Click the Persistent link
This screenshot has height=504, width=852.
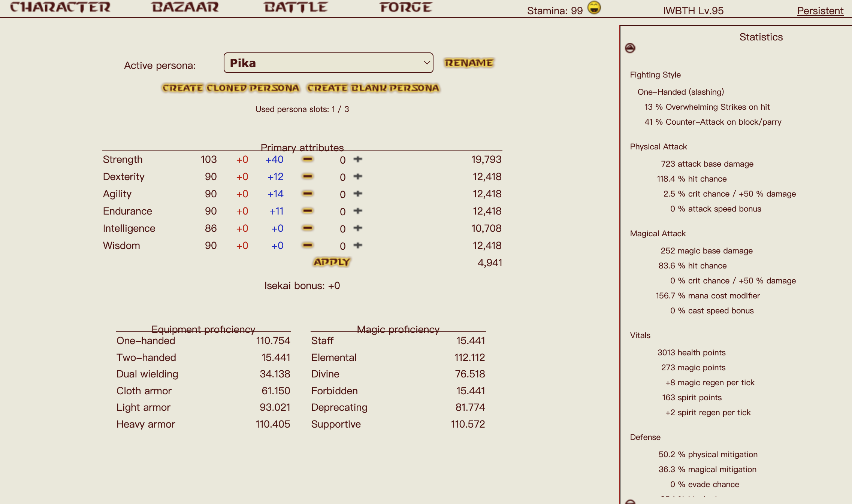[820, 10]
